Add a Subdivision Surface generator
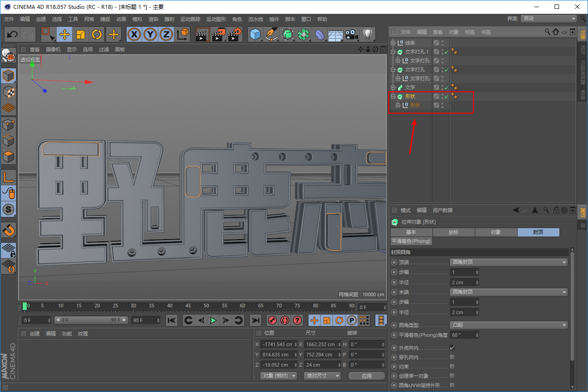Image resolution: width=588 pixels, height=392 pixels. (288, 34)
